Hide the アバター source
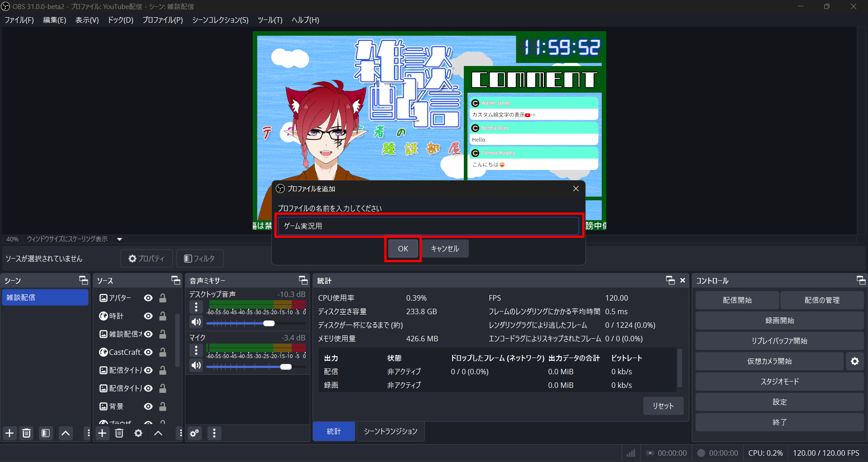 [x=148, y=298]
